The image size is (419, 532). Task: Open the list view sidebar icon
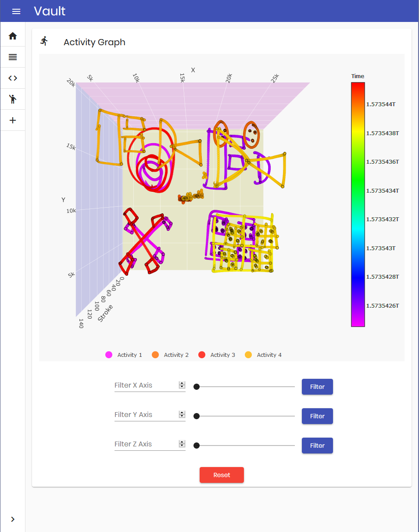click(x=13, y=57)
